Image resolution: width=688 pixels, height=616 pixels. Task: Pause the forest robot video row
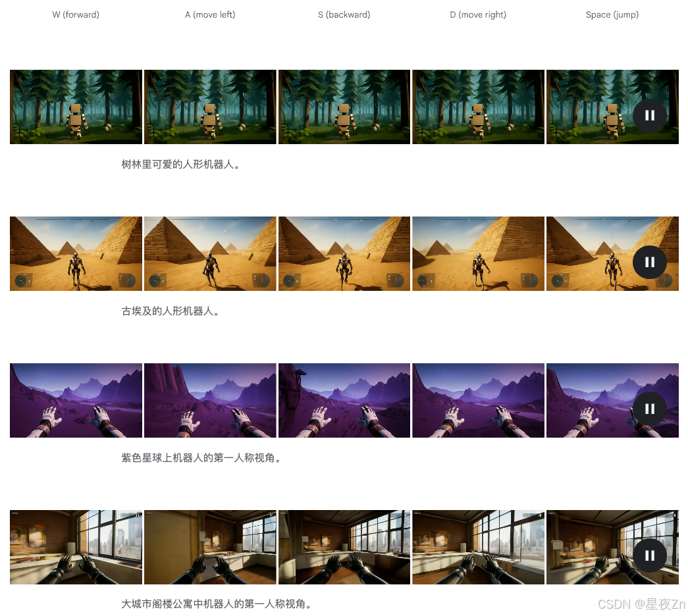pos(649,116)
